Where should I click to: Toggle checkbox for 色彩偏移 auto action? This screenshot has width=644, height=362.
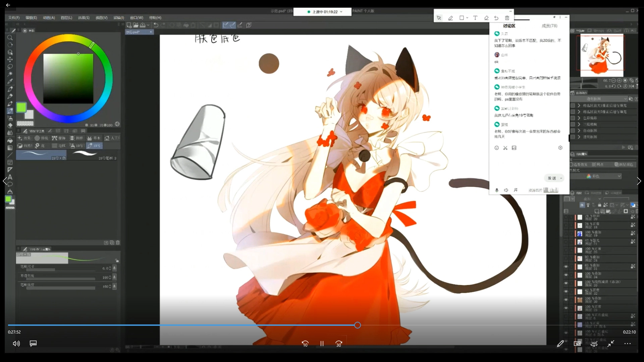(573, 118)
